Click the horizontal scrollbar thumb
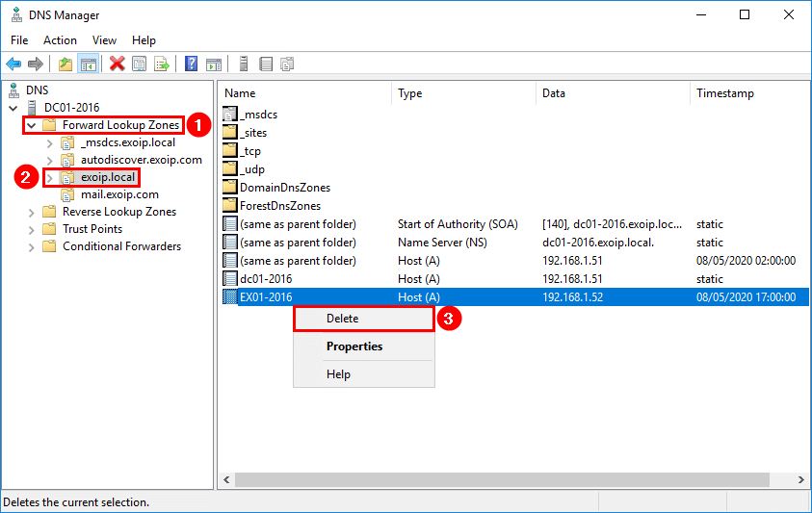Screen dimensions: 812x513 tap(502, 480)
